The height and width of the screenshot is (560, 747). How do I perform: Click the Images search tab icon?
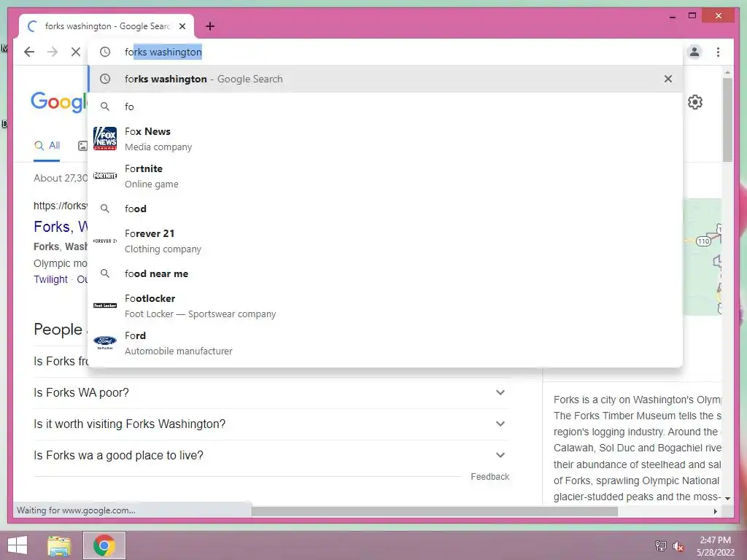tap(82, 146)
